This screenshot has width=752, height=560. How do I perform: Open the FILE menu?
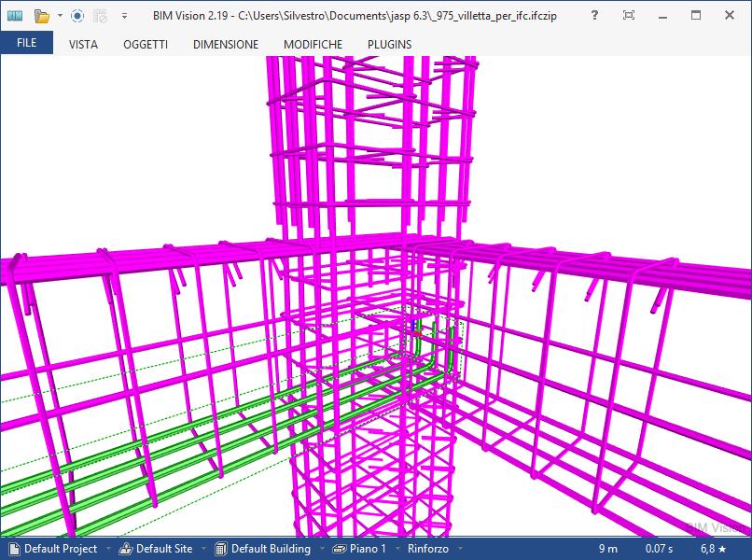coord(27,43)
